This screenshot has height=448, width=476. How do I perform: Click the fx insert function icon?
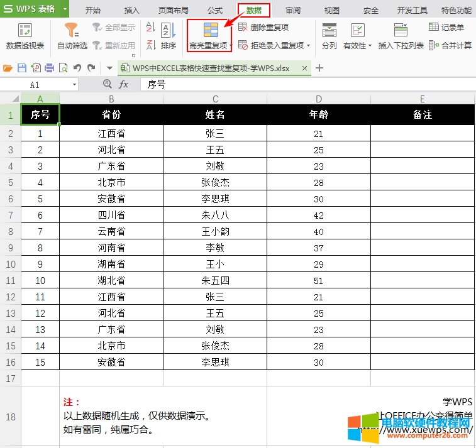pos(123,84)
